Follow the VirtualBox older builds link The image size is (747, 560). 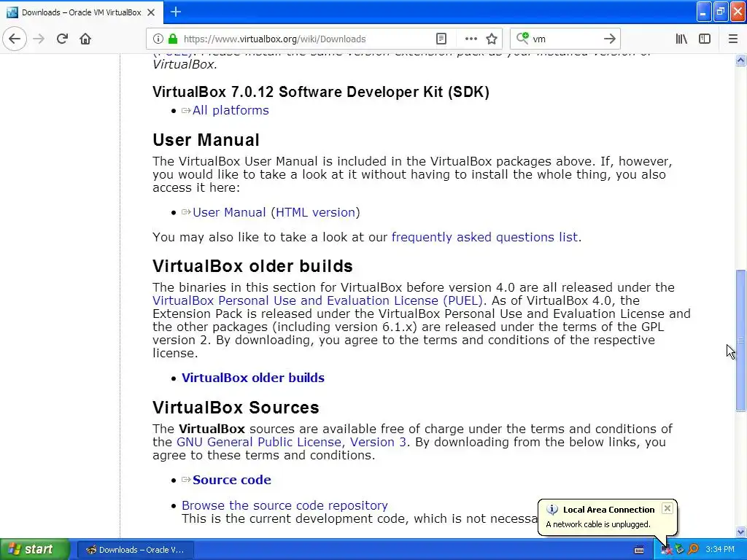(x=253, y=378)
